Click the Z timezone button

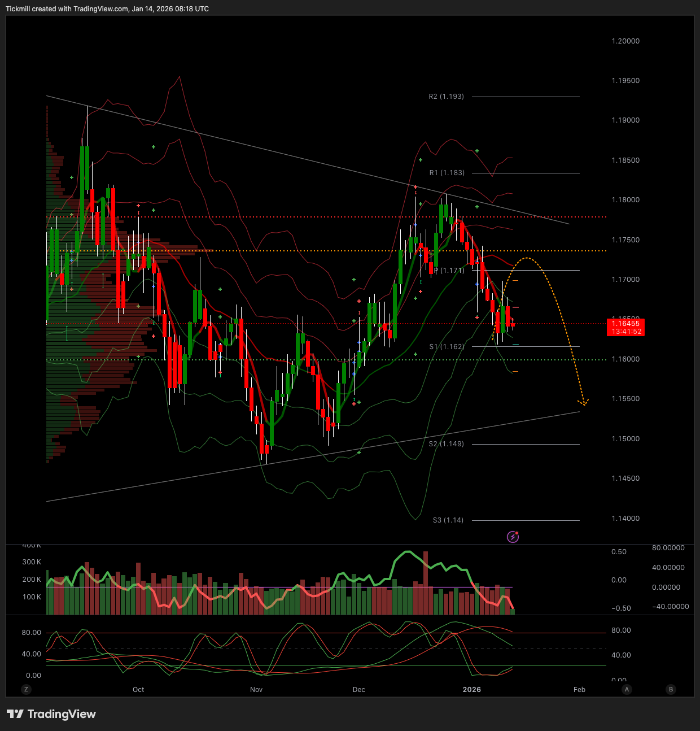(x=26, y=689)
